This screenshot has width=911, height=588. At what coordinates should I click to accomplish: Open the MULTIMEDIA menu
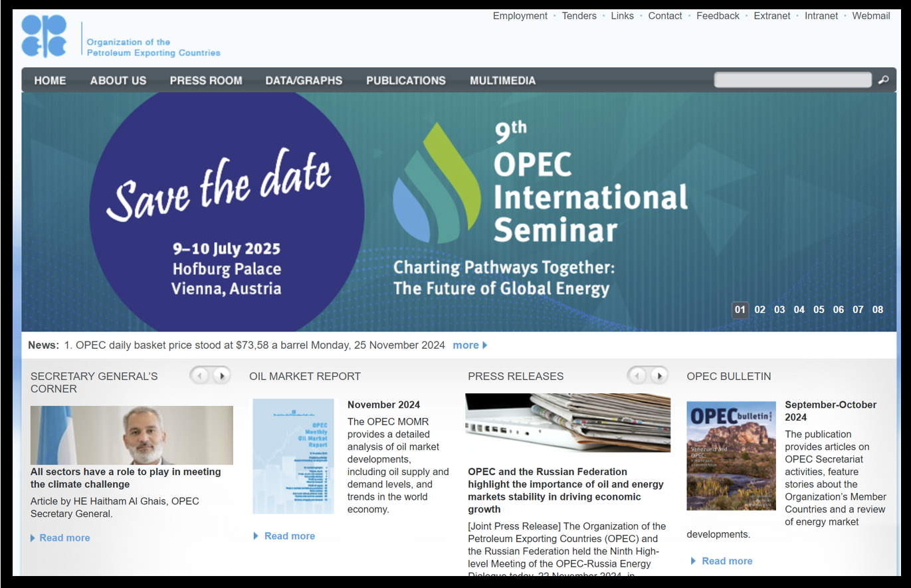502,80
